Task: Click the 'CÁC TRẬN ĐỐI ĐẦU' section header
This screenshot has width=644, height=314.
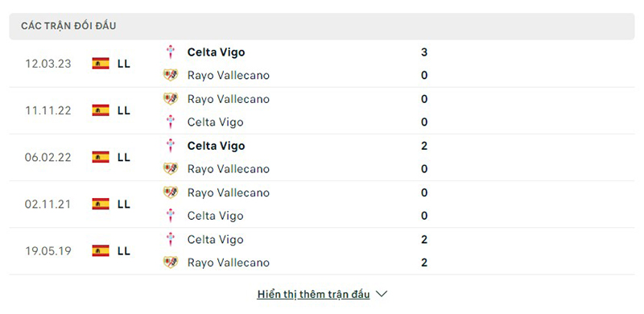Action: point(322,27)
